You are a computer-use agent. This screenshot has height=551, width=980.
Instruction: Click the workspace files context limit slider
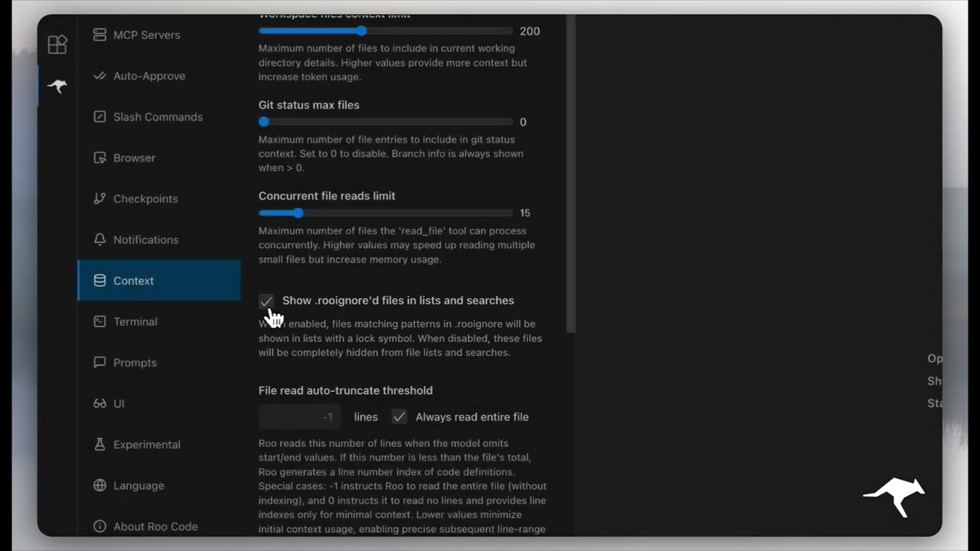pyautogui.click(x=386, y=31)
